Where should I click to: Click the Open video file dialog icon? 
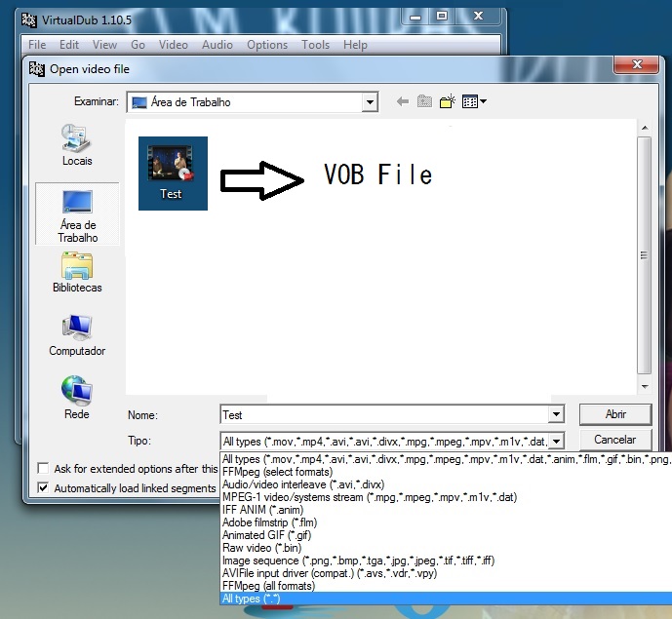(37, 69)
